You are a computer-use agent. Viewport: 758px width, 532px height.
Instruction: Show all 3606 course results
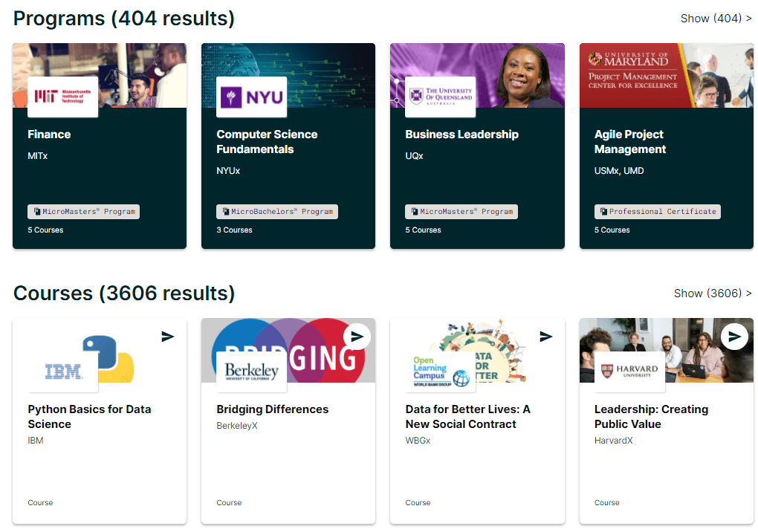[713, 293]
